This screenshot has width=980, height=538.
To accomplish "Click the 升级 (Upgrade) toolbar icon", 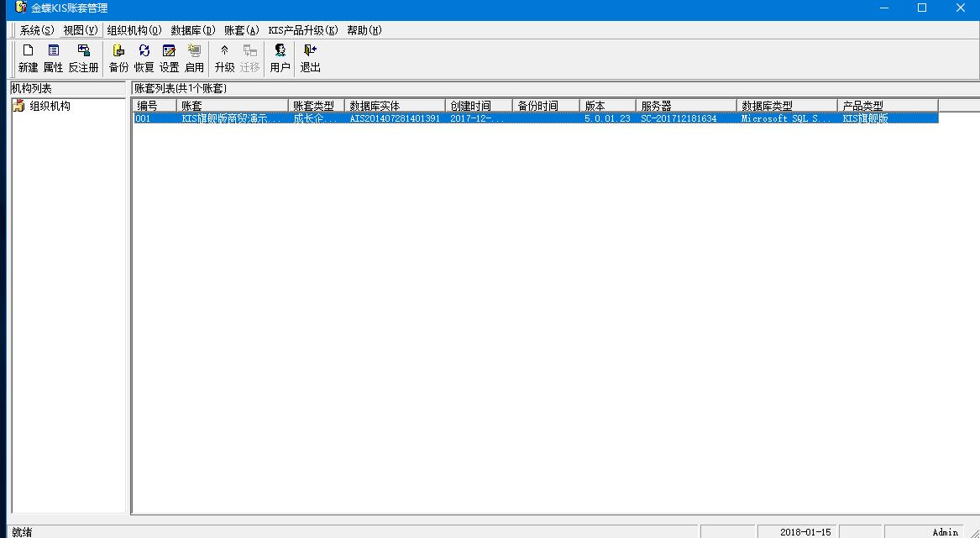I will click(x=224, y=59).
